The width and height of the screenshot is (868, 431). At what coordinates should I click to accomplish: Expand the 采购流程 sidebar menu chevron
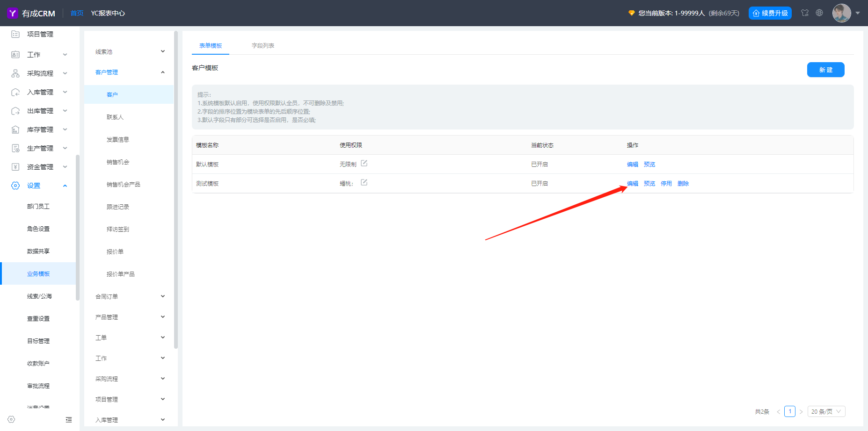coord(65,73)
